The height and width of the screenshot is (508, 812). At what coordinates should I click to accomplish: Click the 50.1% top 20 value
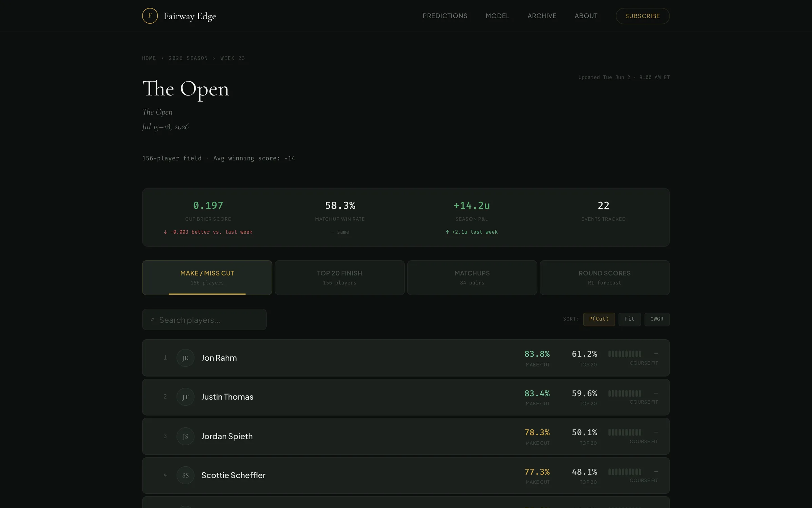[x=584, y=432]
